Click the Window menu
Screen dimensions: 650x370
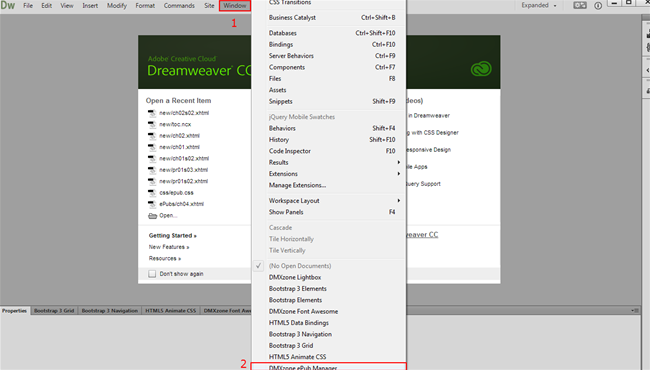coord(235,6)
